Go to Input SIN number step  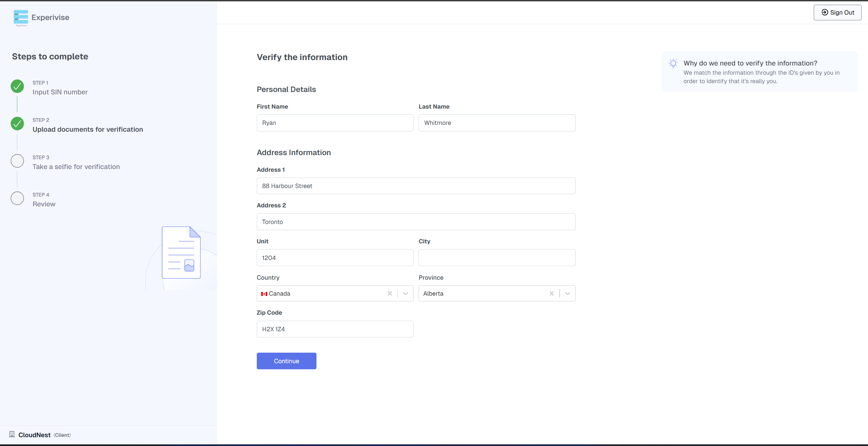[x=60, y=92]
